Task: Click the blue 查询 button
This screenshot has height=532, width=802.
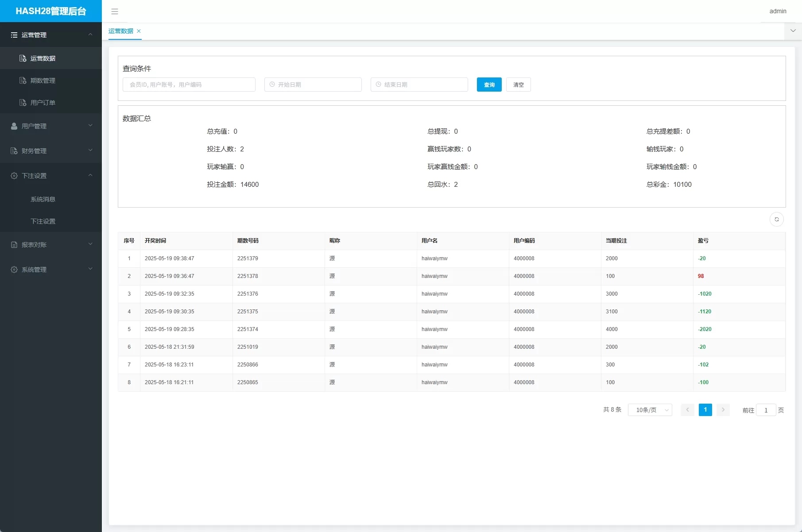Action: 489,85
